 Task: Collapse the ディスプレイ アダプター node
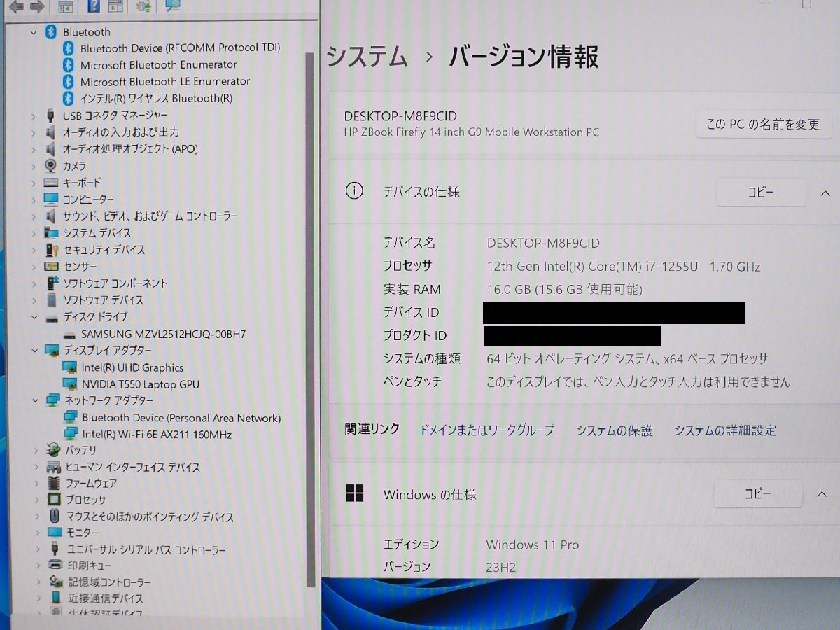coord(35,350)
